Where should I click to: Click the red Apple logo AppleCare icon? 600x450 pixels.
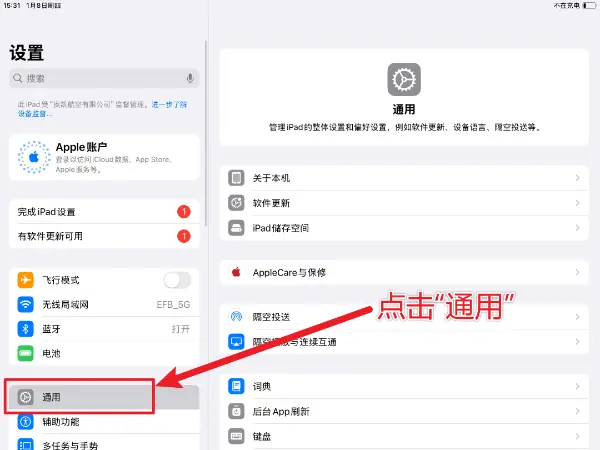click(236, 272)
